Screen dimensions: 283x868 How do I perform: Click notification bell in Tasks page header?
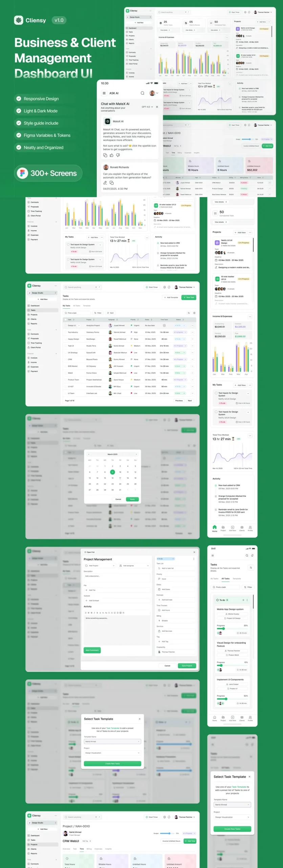coord(169,287)
